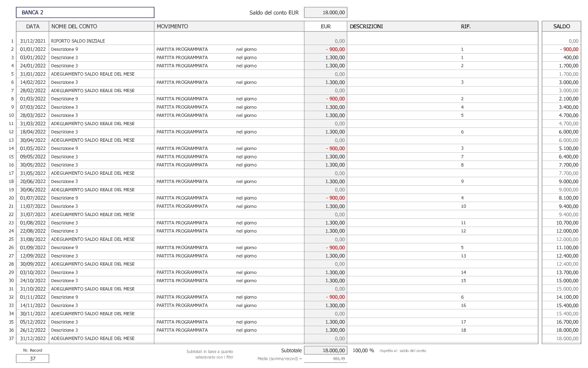Click balance 12.400,00 in the 12/09/2022 row
The image size is (588, 368).
coord(567,256)
